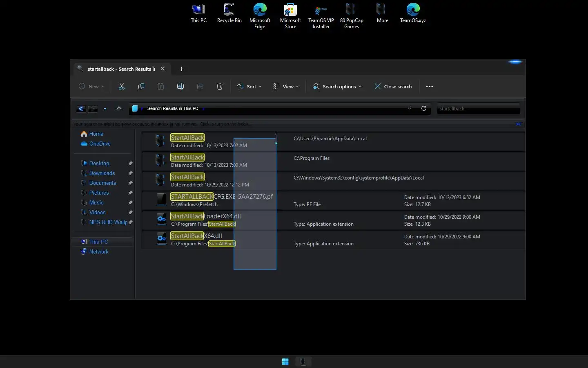Click File Explorer in the taskbar
Screen dimensions: 588x368
303,361
